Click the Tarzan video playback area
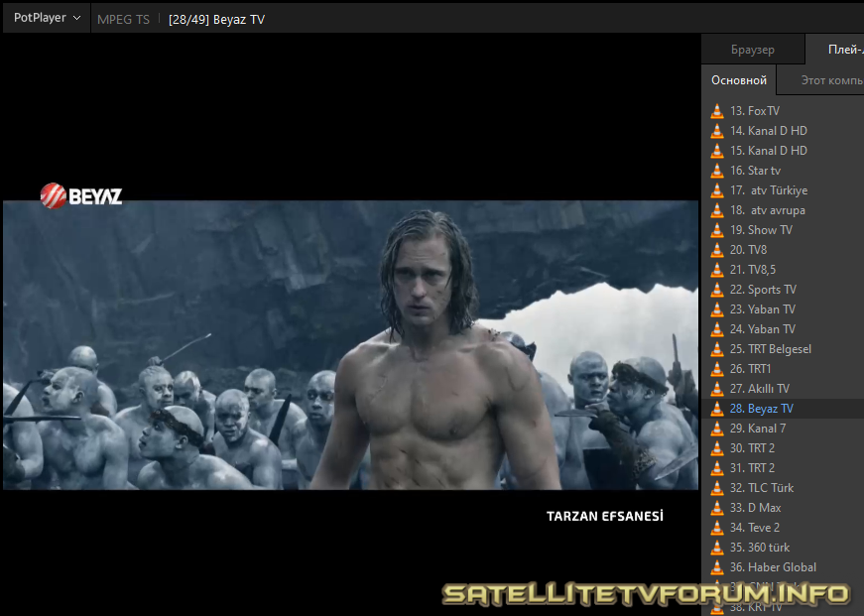The height and width of the screenshot is (616, 864). [x=350, y=345]
